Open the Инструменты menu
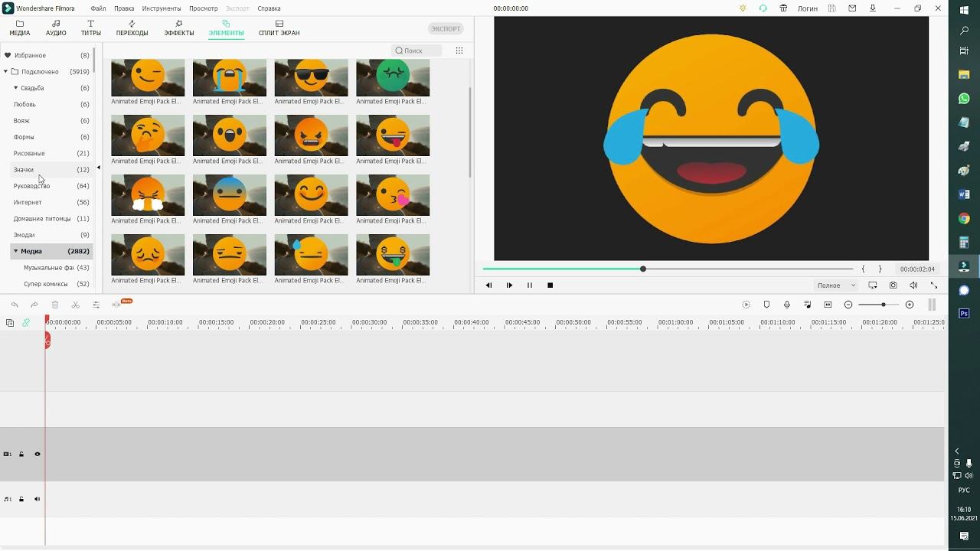 (x=162, y=8)
